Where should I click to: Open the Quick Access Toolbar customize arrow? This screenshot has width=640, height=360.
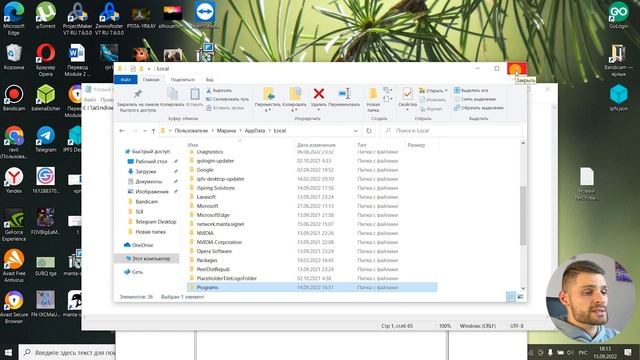[149, 69]
